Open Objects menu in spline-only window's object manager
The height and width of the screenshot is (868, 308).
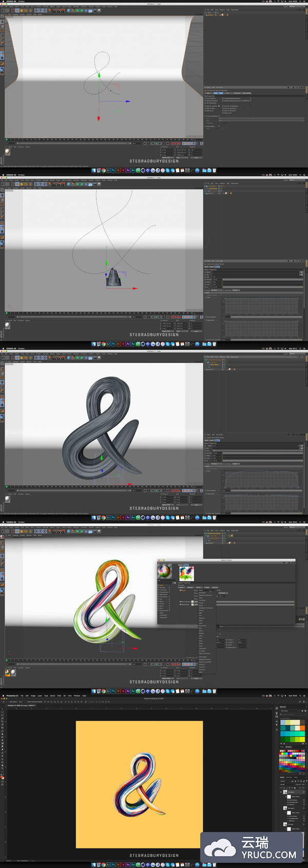(x=222, y=9)
